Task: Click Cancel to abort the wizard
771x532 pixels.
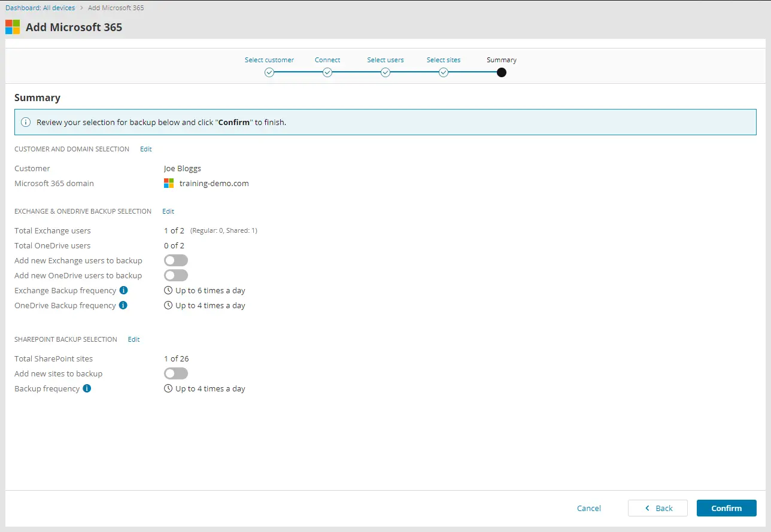Action: click(x=589, y=508)
